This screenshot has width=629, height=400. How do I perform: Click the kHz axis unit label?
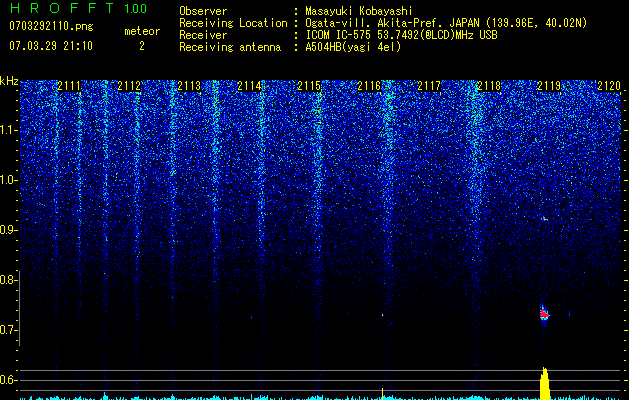pos(9,81)
